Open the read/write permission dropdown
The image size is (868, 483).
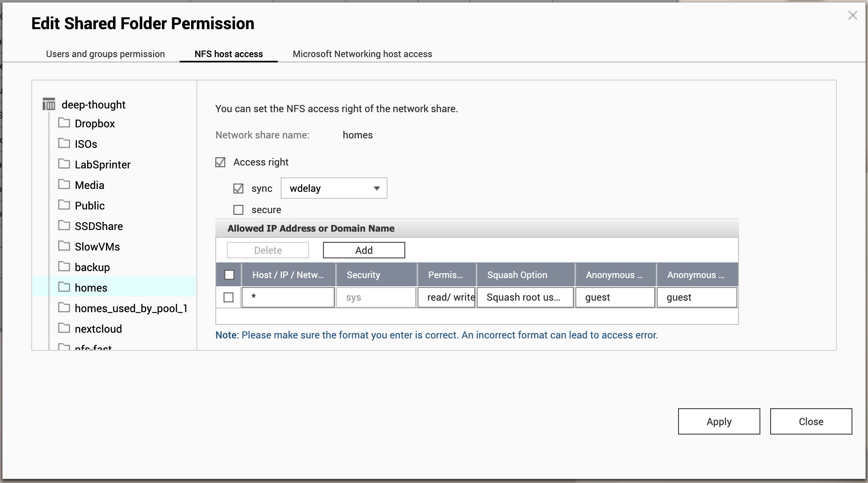447,297
